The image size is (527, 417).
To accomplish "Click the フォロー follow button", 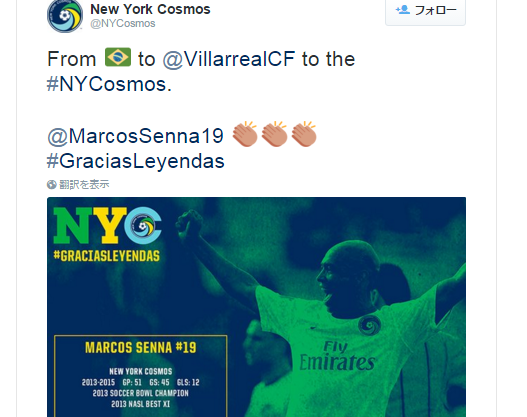I will pos(425,11).
